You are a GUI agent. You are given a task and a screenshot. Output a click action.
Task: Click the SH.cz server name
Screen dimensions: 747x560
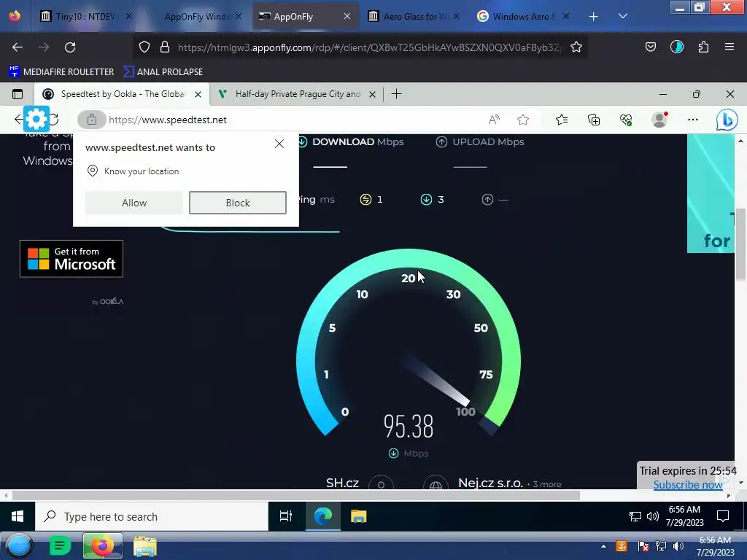click(x=342, y=483)
